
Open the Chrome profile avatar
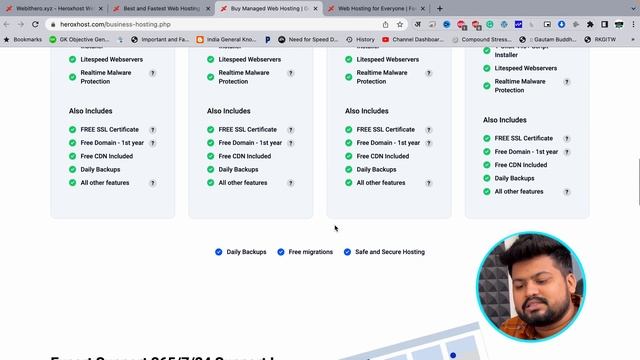pyautogui.click(x=619, y=24)
